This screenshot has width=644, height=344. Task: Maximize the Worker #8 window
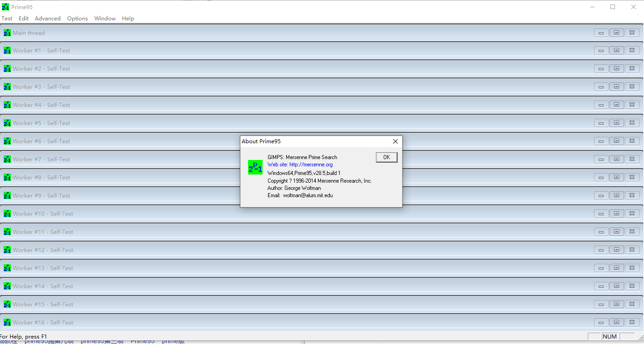[x=616, y=177]
